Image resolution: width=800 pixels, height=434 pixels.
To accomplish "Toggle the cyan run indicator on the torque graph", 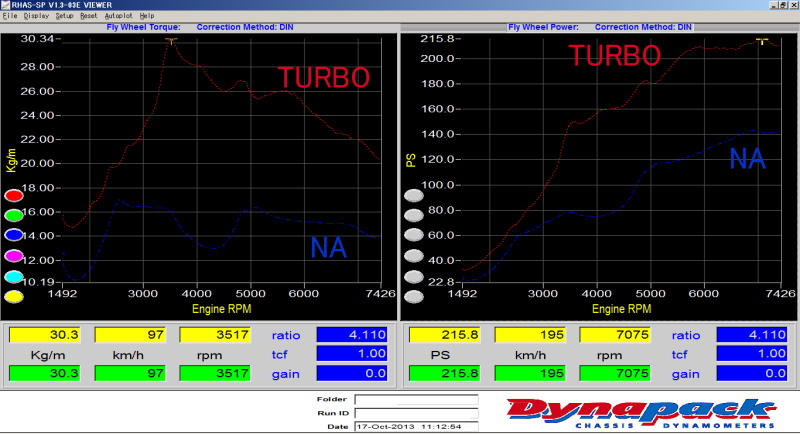I will tap(14, 277).
